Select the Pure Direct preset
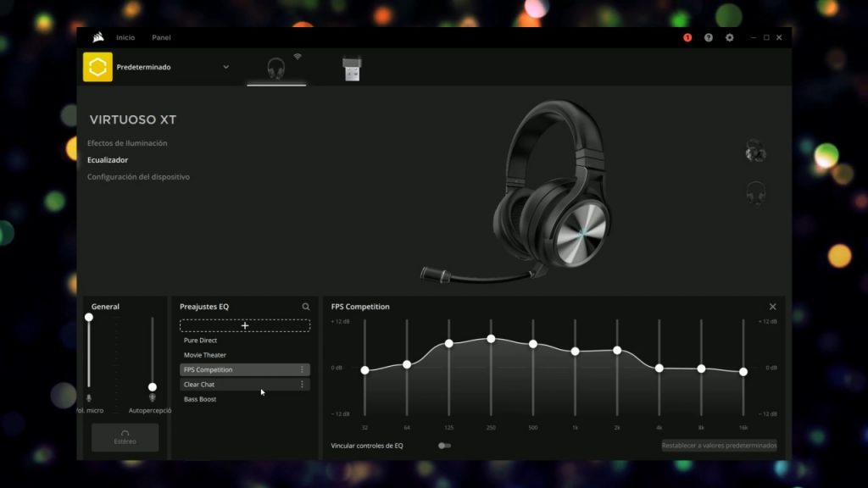This screenshot has height=488, width=868. 245,341
